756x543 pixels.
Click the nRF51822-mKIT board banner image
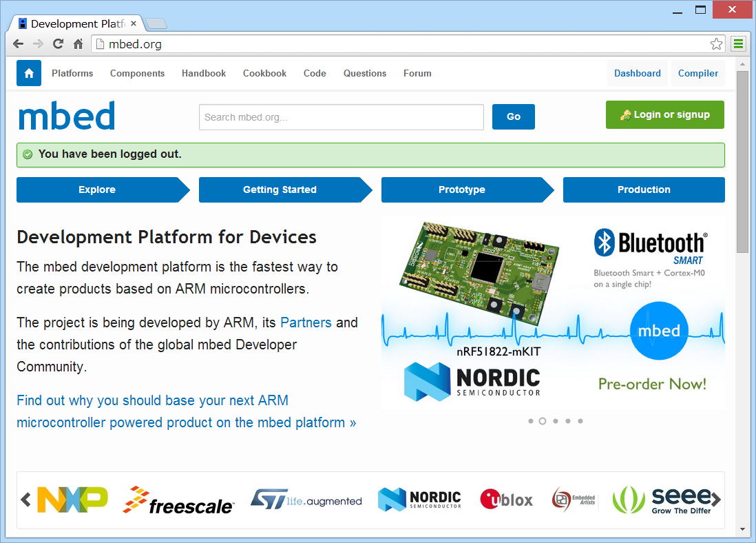click(x=479, y=274)
